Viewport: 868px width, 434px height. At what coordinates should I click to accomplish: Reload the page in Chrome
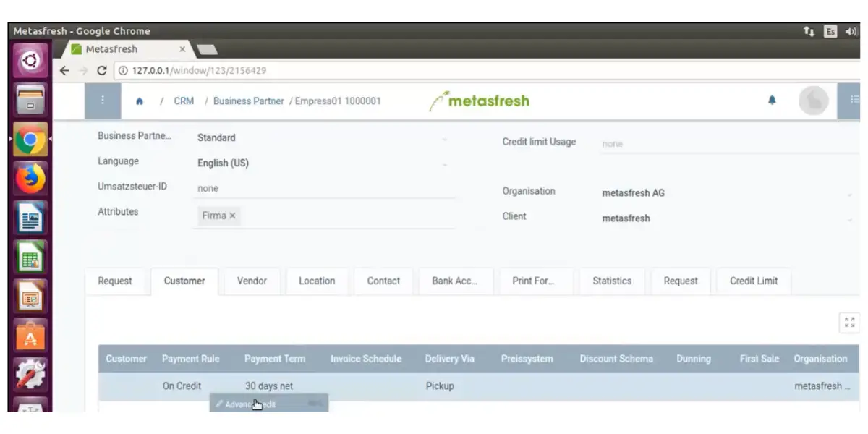click(x=101, y=71)
